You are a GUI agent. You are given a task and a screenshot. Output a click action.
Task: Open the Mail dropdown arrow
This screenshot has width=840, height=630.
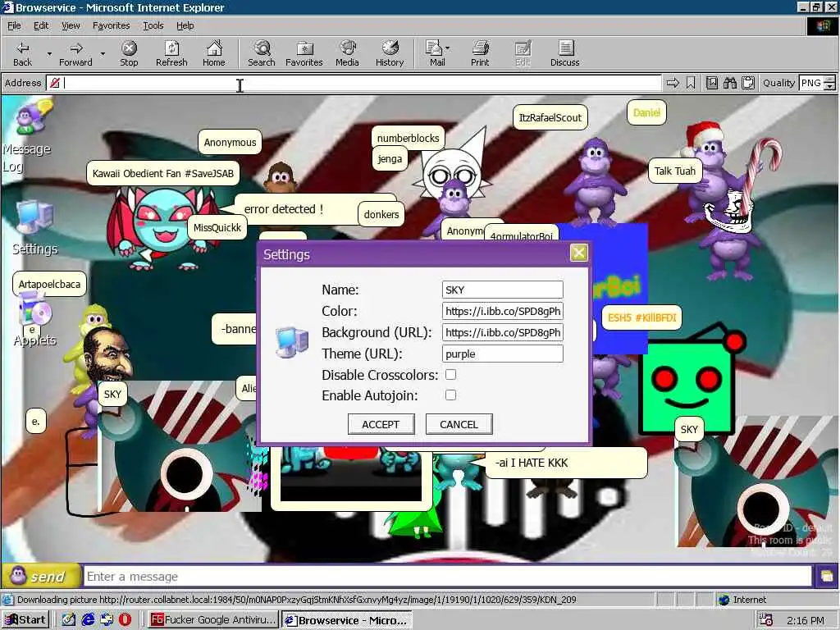pyautogui.click(x=448, y=48)
